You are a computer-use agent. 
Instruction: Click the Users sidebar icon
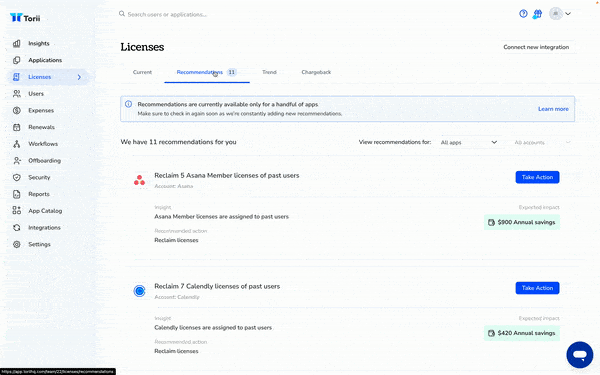(x=16, y=93)
